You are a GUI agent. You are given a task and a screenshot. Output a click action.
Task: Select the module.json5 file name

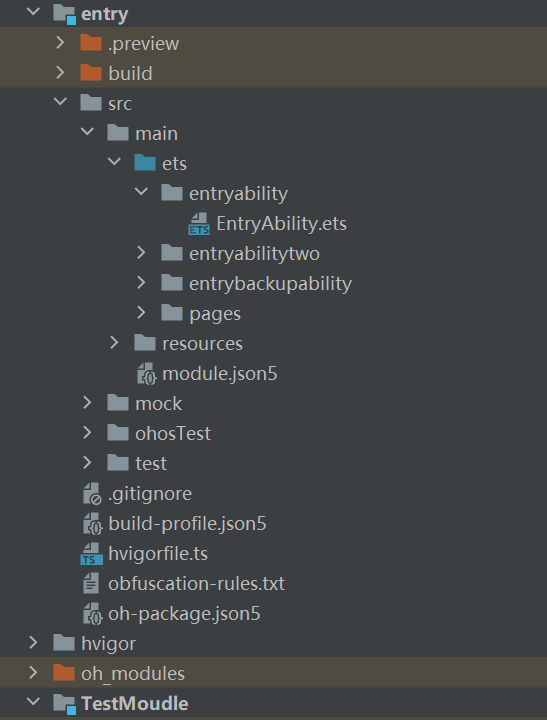pos(220,374)
